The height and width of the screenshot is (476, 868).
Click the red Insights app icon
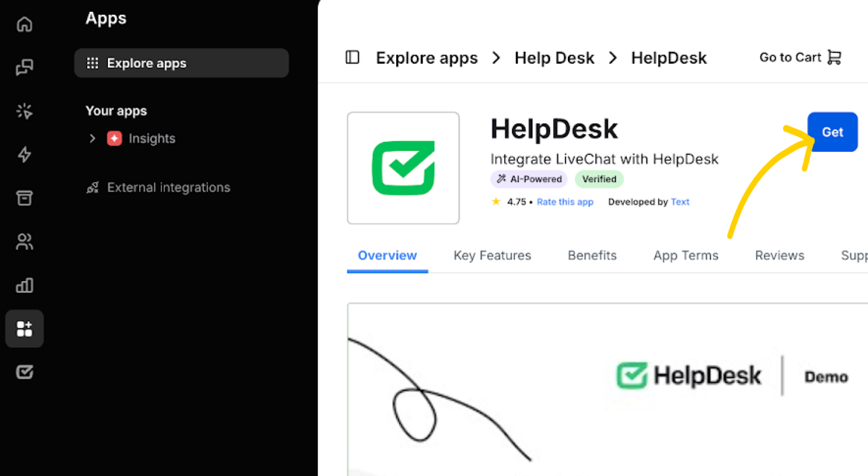point(114,138)
